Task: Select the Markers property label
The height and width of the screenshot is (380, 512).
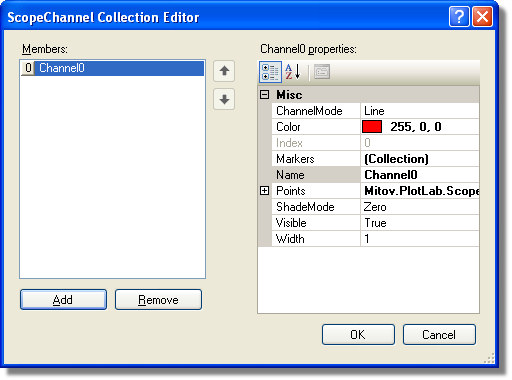Action: click(x=295, y=159)
